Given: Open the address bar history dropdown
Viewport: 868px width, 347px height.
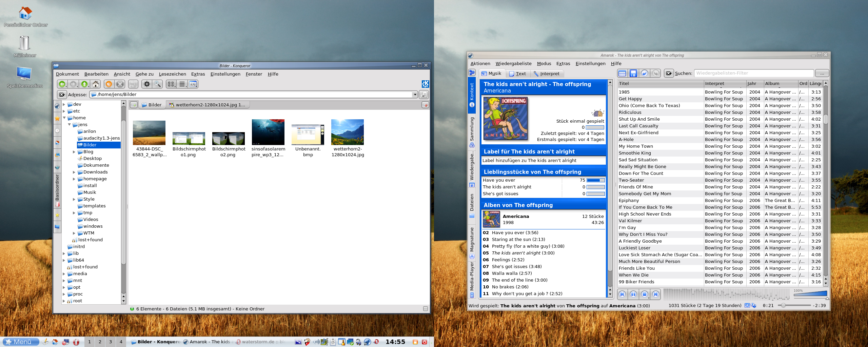Looking at the screenshot, I should (415, 95).
